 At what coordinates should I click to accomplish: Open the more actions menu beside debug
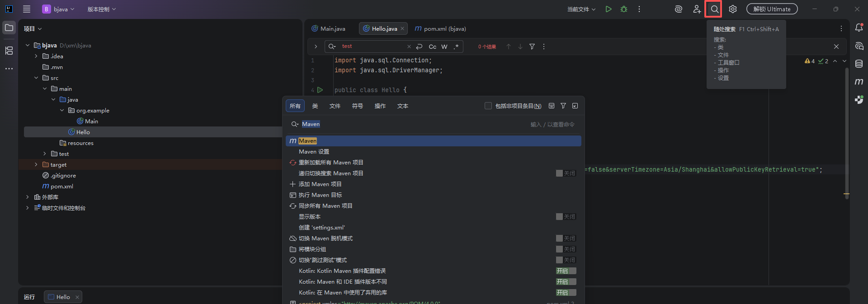639,9
